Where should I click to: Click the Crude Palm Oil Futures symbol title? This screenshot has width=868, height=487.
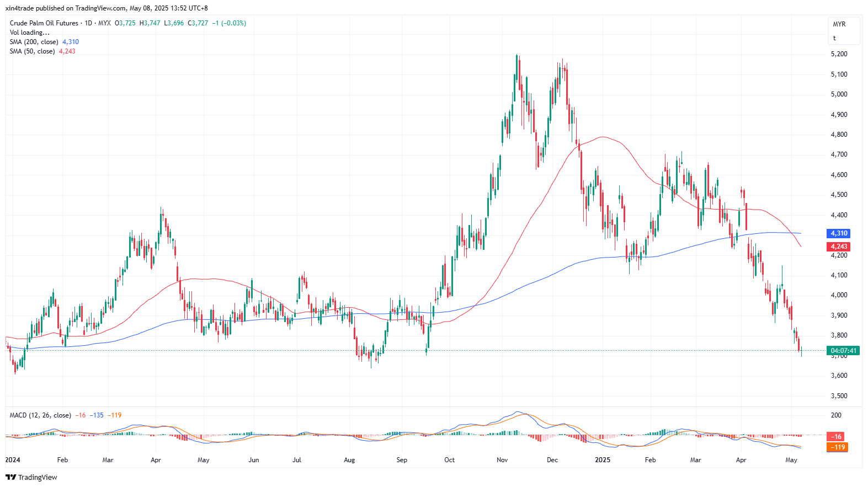click(44, 23)
